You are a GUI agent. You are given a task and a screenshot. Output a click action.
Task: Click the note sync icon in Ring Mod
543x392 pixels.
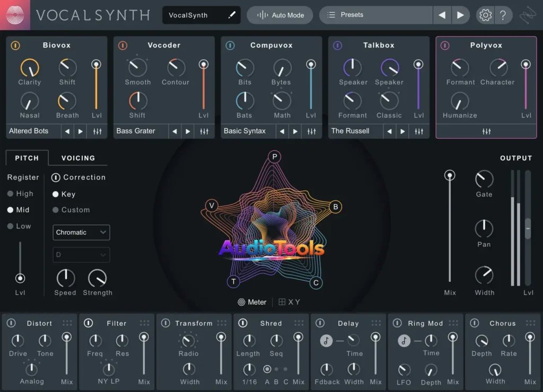click(402, 341)
